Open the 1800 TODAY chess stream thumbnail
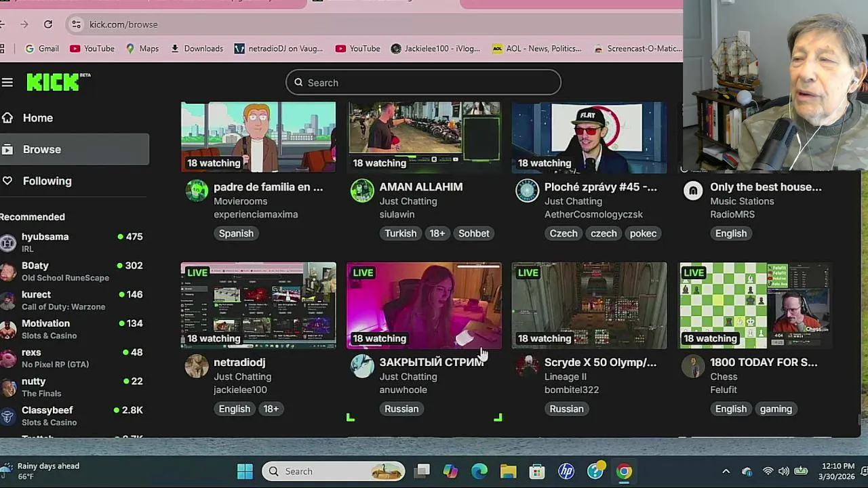 (x=755, y=305)
